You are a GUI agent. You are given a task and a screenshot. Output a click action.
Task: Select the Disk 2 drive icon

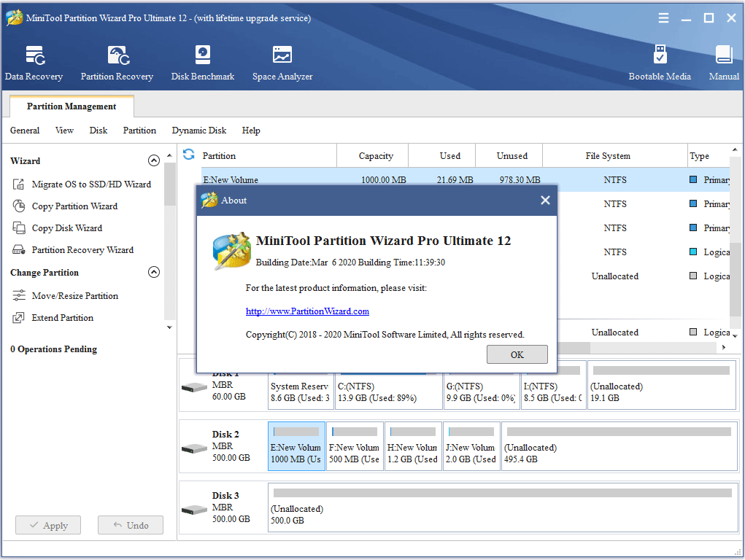point(194,448)
